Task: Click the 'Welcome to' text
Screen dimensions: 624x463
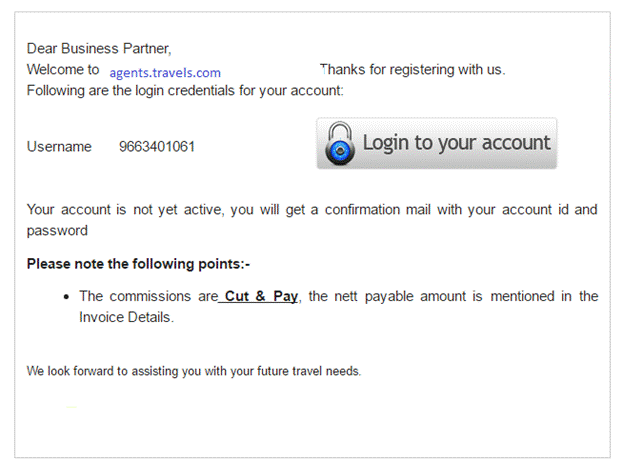Action: coord(63,69)
